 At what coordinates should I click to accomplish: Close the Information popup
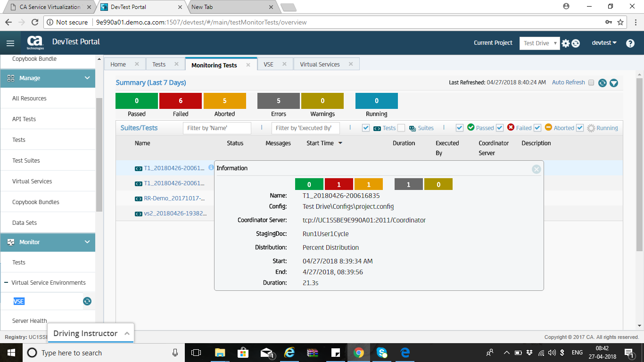click(536, 169)
